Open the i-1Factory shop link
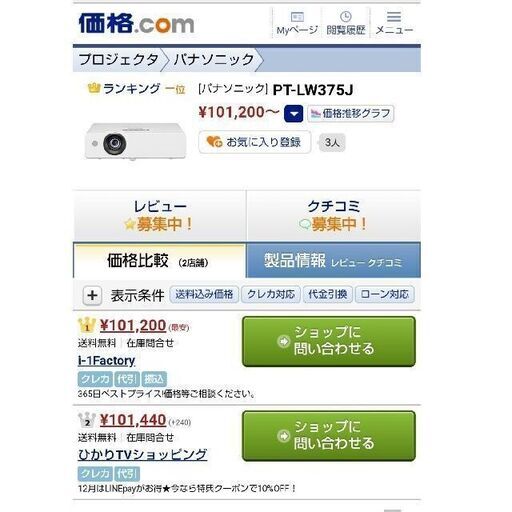 coord(106,361)
